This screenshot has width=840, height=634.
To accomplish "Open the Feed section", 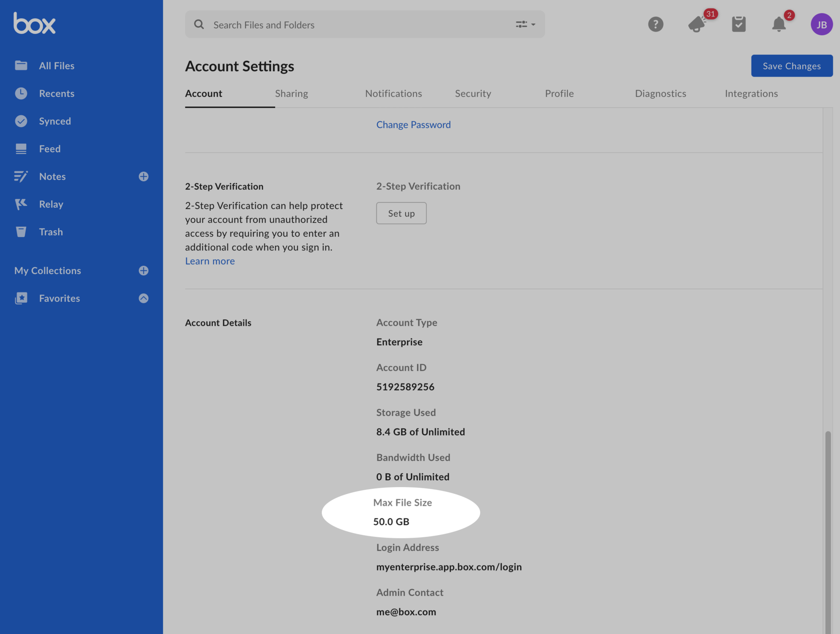I will 50,148.
